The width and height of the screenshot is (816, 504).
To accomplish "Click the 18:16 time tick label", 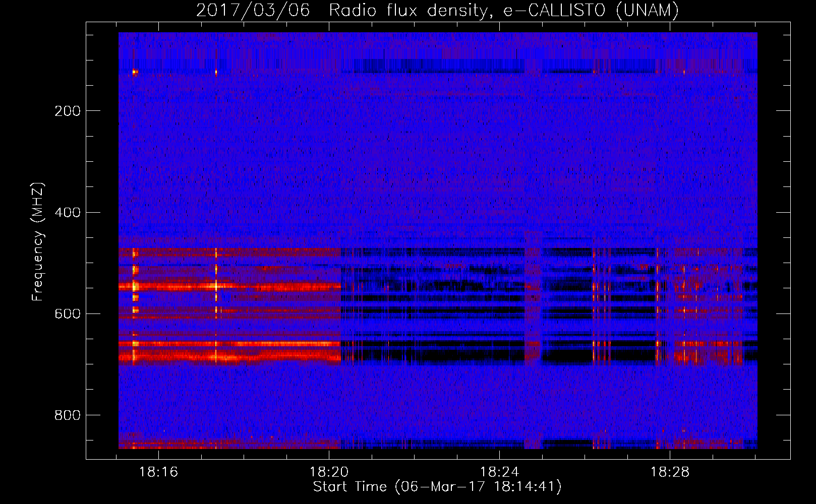I will (x=159, y=472).
